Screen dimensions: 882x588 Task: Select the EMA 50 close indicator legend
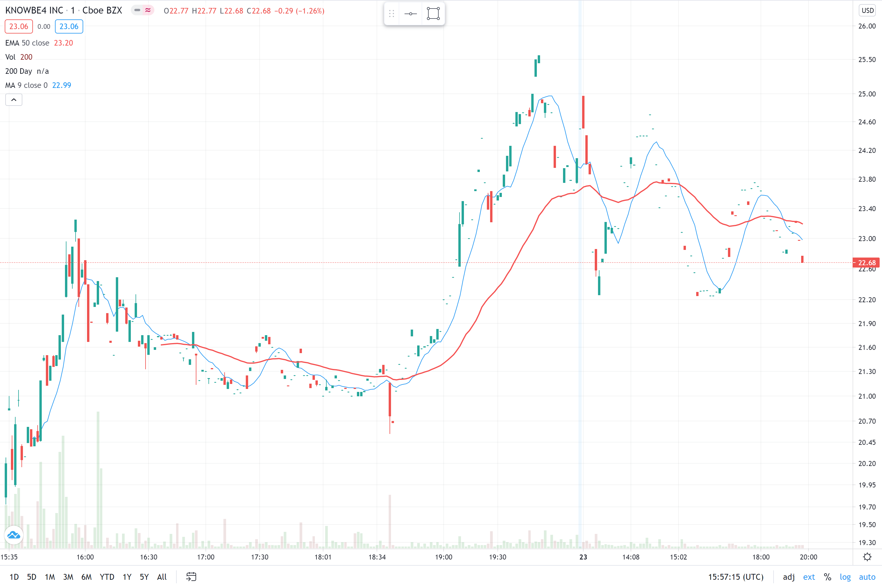(27, 43)
